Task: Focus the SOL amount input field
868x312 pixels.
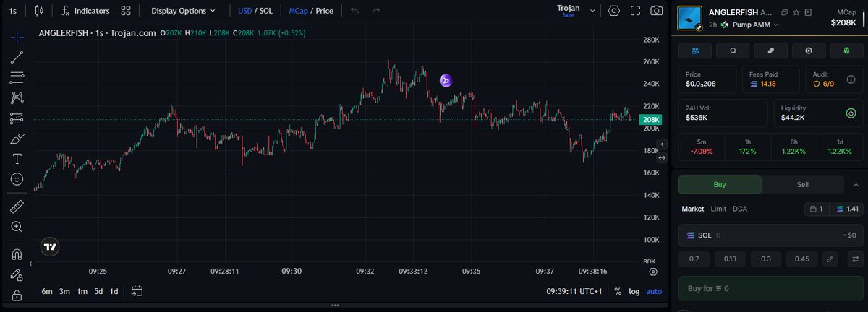Action: [x=771, y=235]
